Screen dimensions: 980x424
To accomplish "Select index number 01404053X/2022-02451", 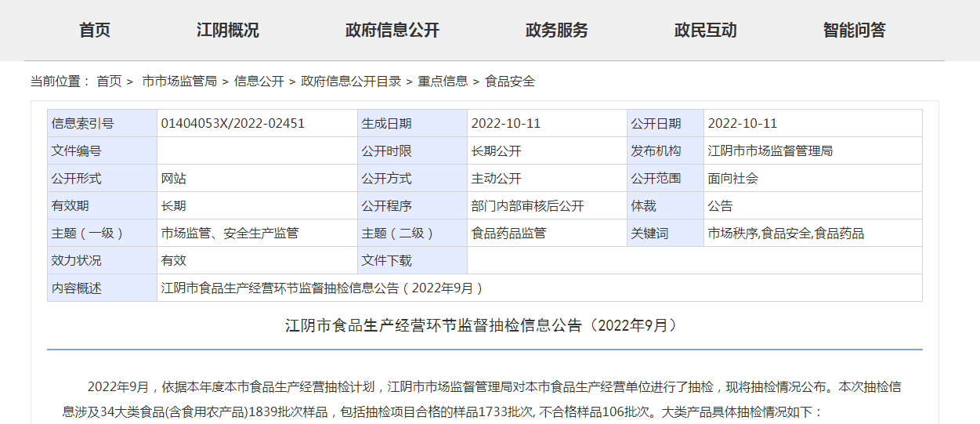I will click(233, 123).
